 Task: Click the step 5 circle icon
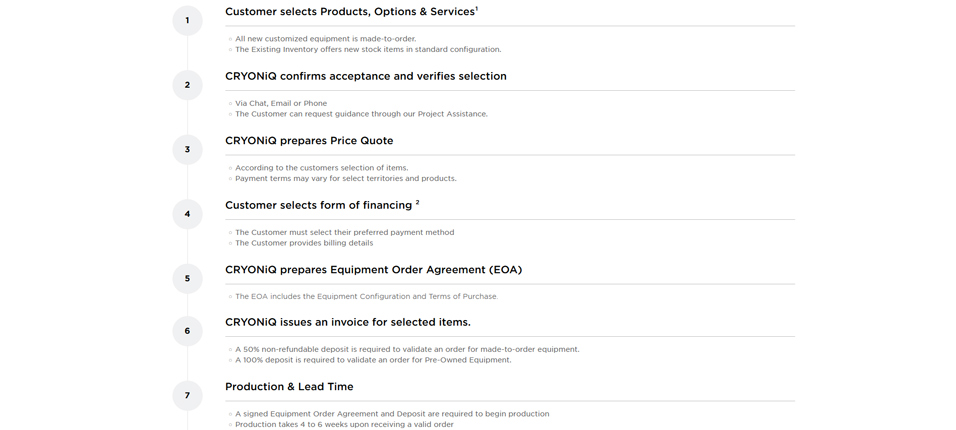(x=187, y=279)
